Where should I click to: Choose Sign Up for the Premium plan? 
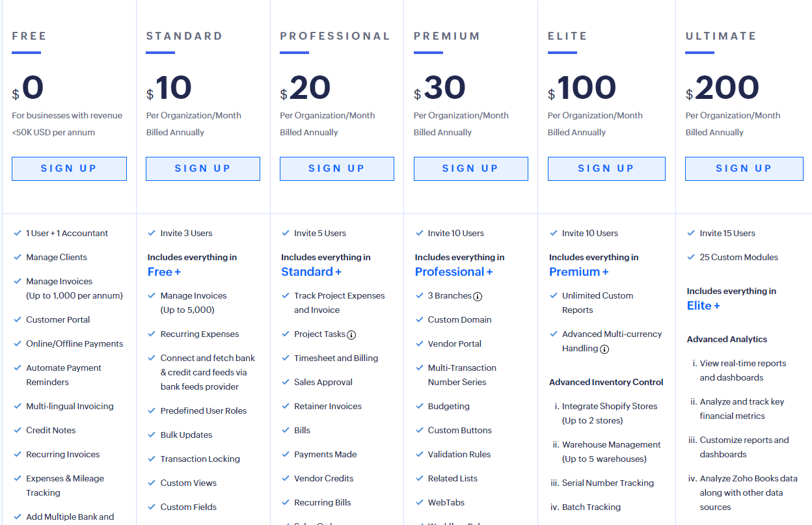(x=470, y=168)
